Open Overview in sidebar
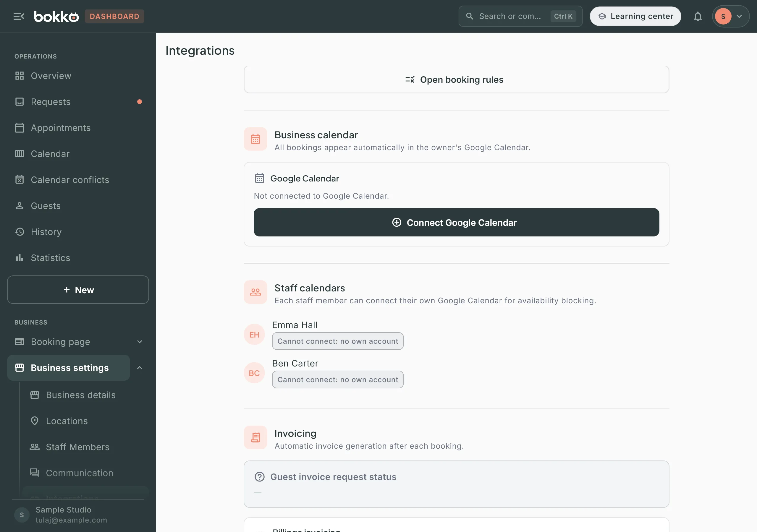This screenshot has height=532, width=757. (78, 76)
